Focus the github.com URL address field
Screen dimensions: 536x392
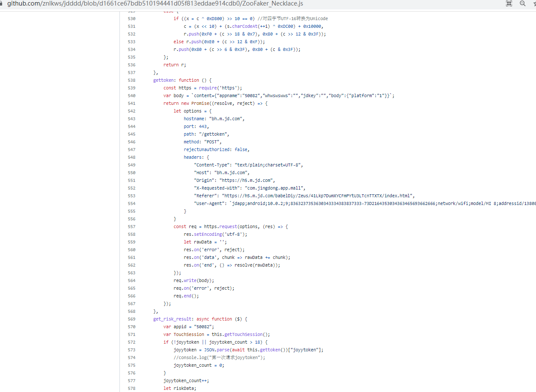pos(154,3)
